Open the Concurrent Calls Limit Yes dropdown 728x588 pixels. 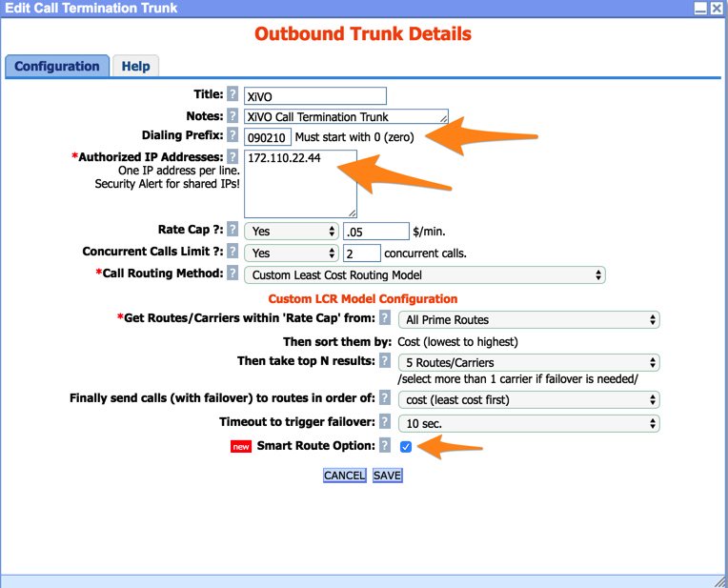click(292, 253)
